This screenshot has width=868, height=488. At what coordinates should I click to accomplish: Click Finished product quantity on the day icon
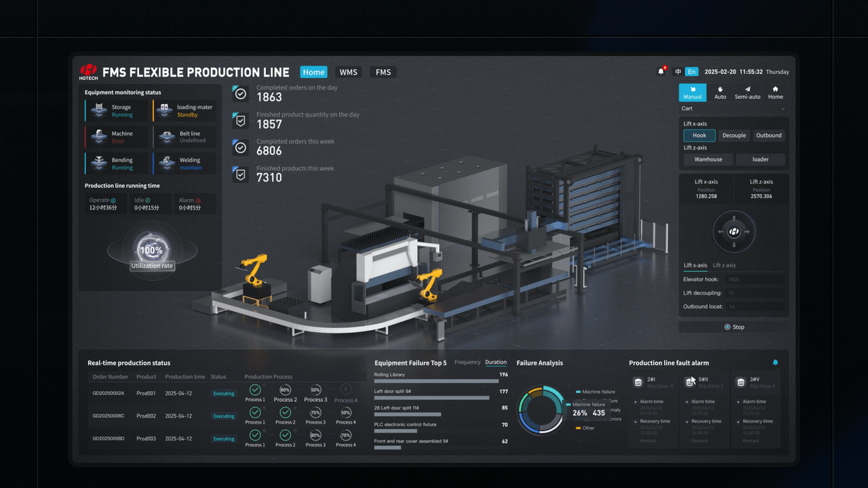point(240,120)
